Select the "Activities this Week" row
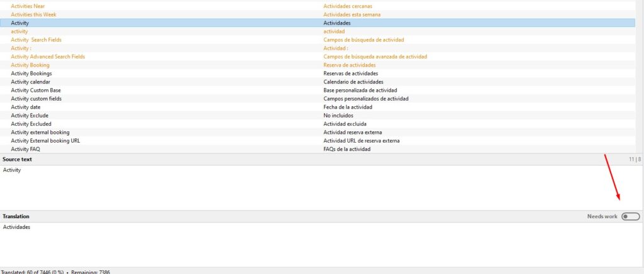Screen dimensions: 644x274 click(x=33, y=14)
